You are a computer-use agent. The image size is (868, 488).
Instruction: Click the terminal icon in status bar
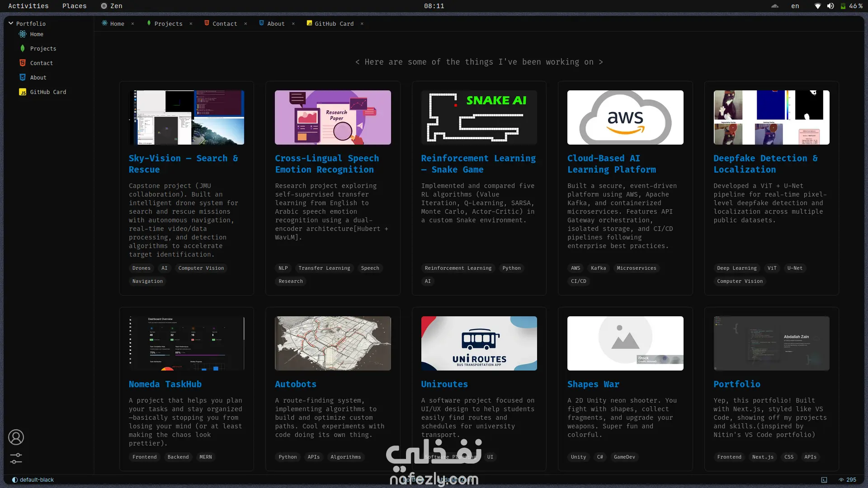[x=824, y=480]
